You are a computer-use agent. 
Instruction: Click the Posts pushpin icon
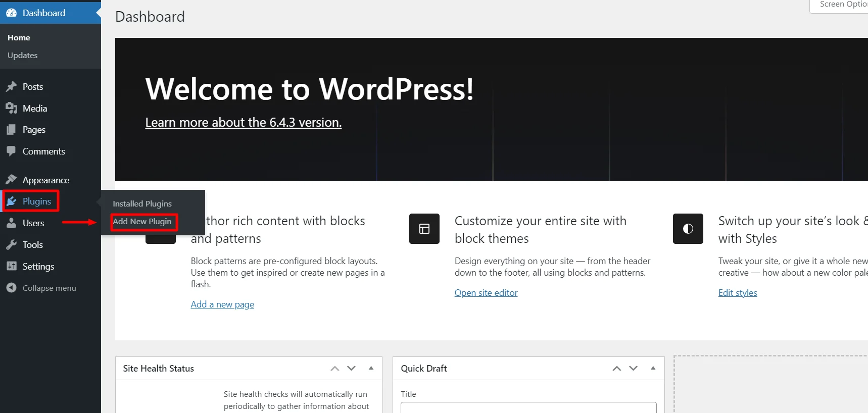click(x=11, y=87)
